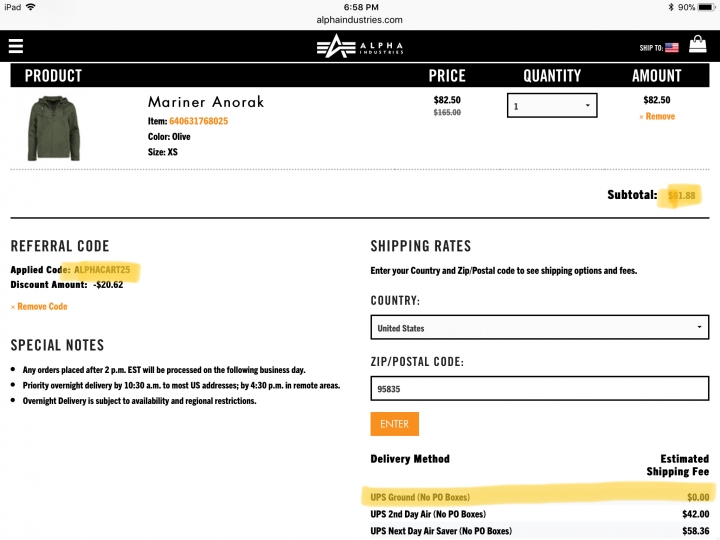
Task: Tap the Wi-Fi status icon
Action: coord(31,7)
